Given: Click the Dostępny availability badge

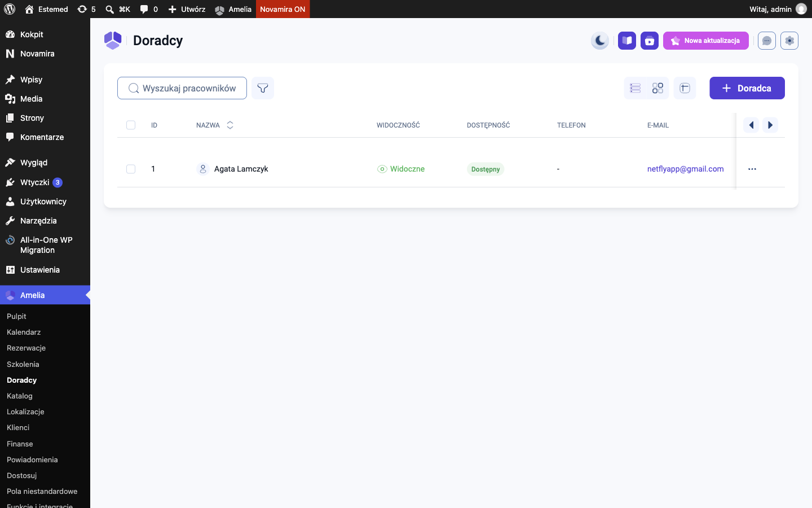Looking at the screenshot, I should (x=486, y=169).
